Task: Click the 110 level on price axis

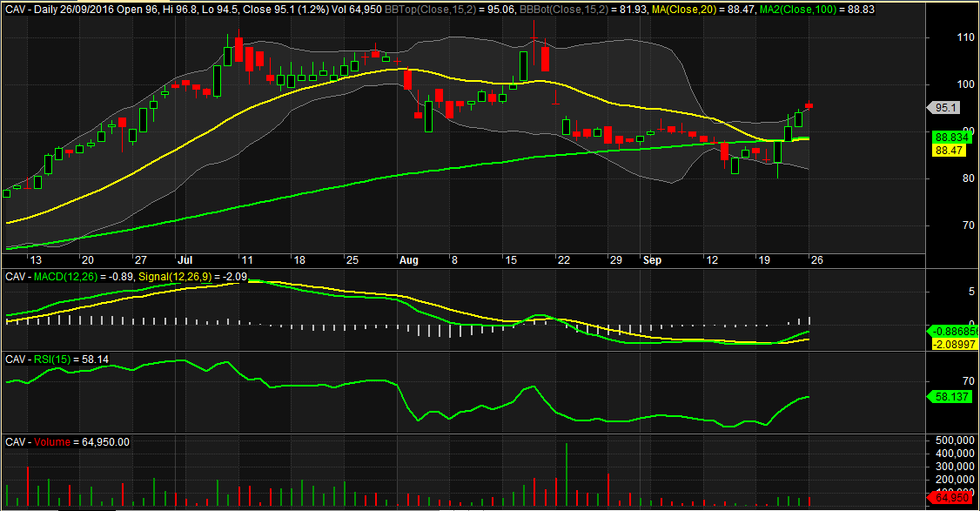Action: tap(941, 37)
